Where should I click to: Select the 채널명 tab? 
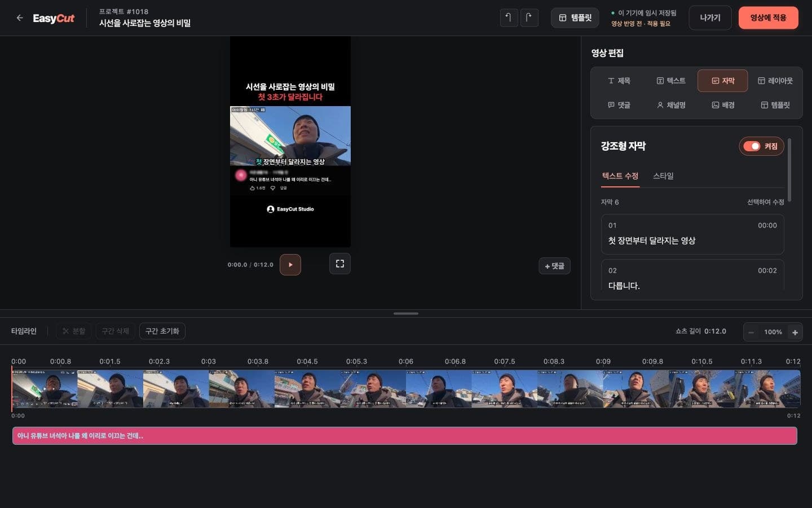(671, 105)
